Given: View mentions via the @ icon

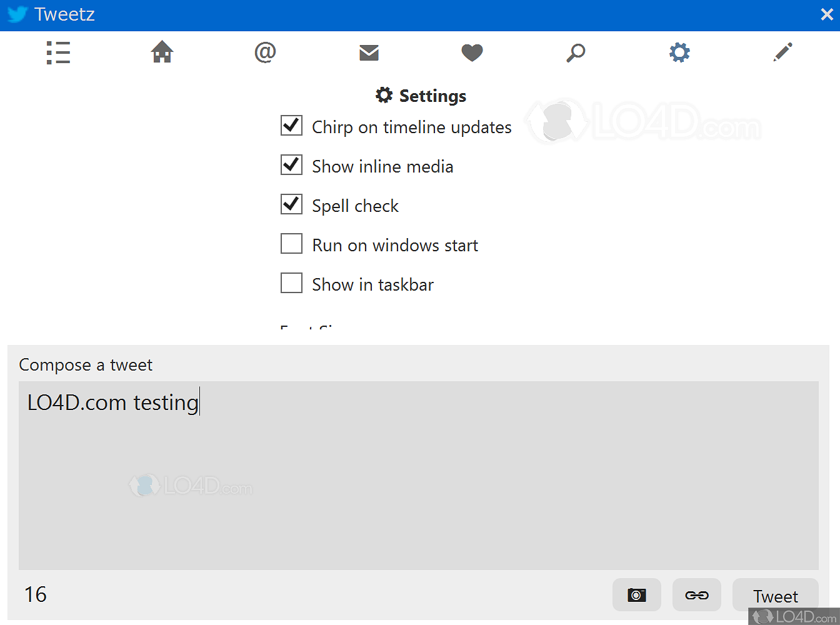Looking at the screenshot, I should pos(265,52).
